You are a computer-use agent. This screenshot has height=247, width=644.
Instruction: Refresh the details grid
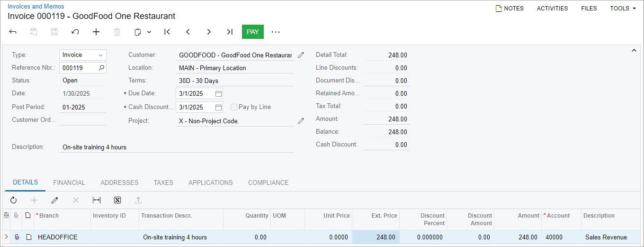click(13, 200)
